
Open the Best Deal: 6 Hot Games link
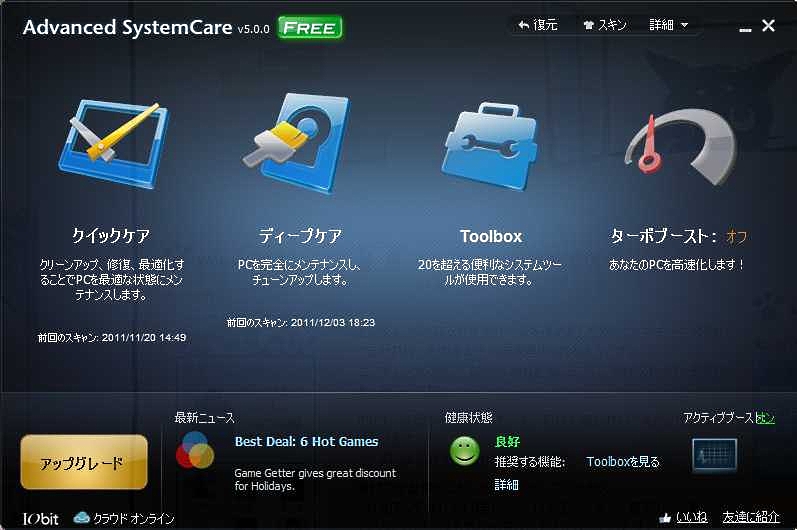coord(306,441)
